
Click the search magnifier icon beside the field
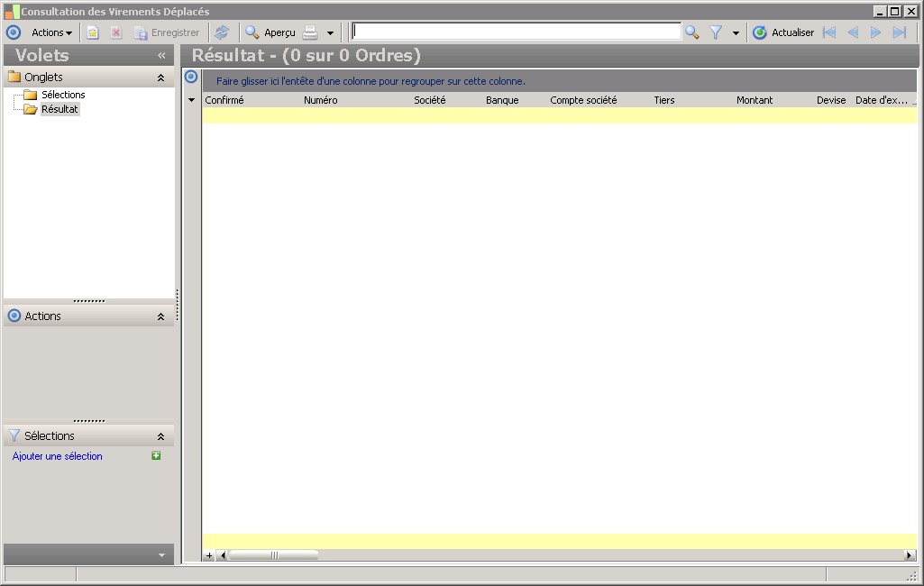click(x=692, y=33)
